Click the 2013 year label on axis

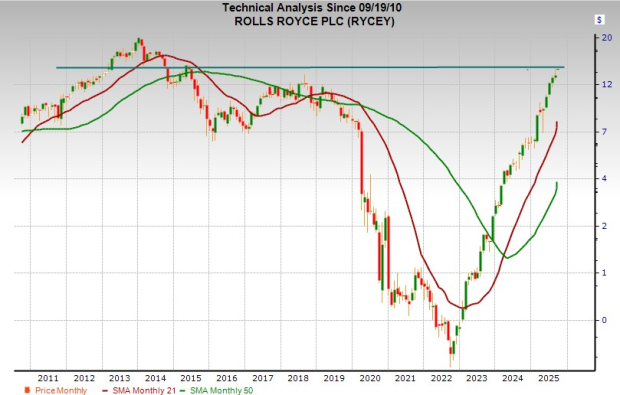click(x=119, y=378)
